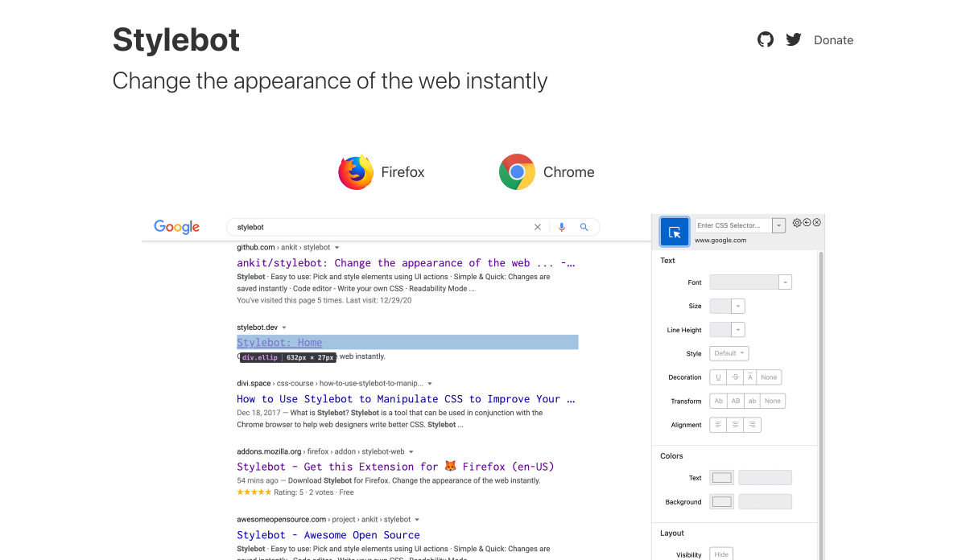Viewport: 966px width, 560px height.
Task: Align text to the right
Action: click(752, 425)
